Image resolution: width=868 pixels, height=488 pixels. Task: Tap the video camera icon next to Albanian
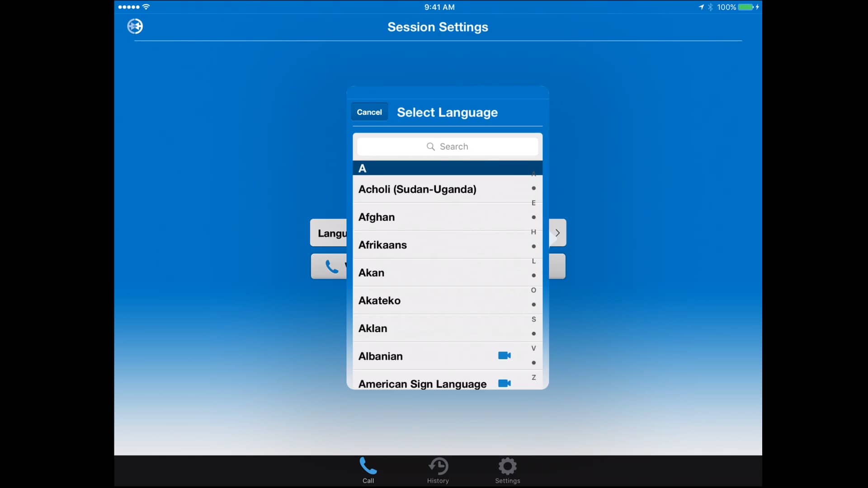pyautogui.click(x=505, y=356)
